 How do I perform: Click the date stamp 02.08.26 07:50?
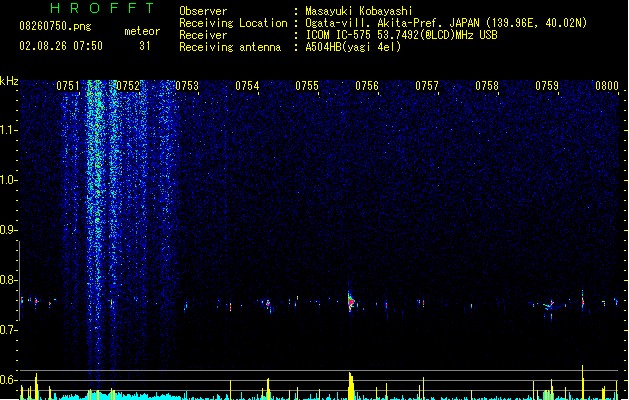click(61, 46)
